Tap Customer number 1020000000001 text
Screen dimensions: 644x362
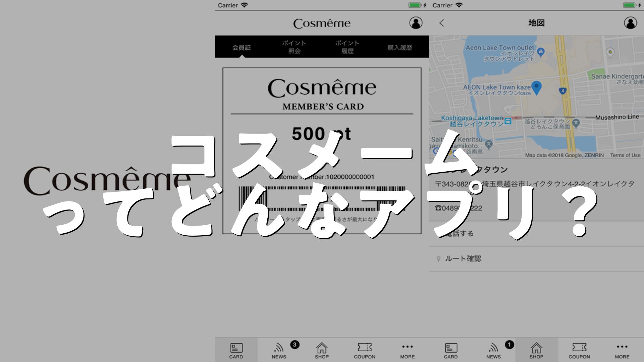[x=321, y=177]
